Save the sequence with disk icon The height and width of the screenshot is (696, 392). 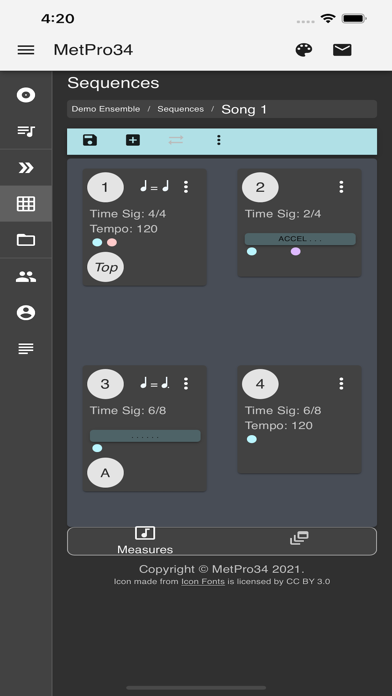pyautogui.click(x=90, y=140)
